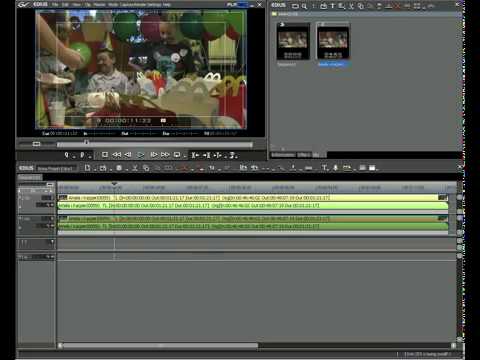This screenshot has height=360, width=480.
Task: Open the Open Project dropdown arrow
Action: point(110,169)
